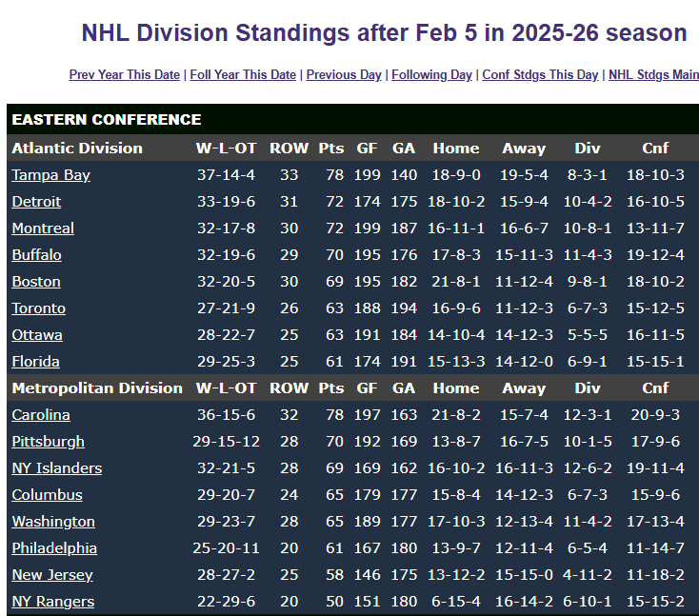This screenshot has width=699, height=616.
Task: Open the Prev Year This Date link
Action: (x=124, y=75)
